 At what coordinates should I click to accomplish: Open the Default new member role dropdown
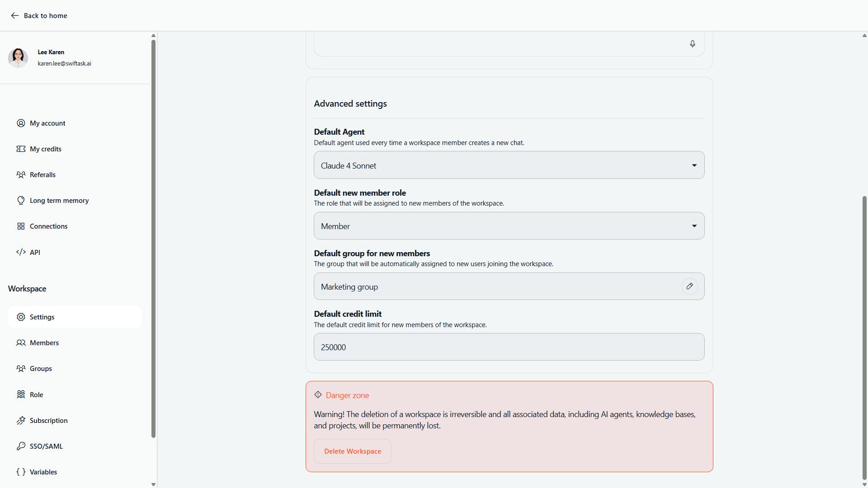pyautogui.click(x=509, y=226)
